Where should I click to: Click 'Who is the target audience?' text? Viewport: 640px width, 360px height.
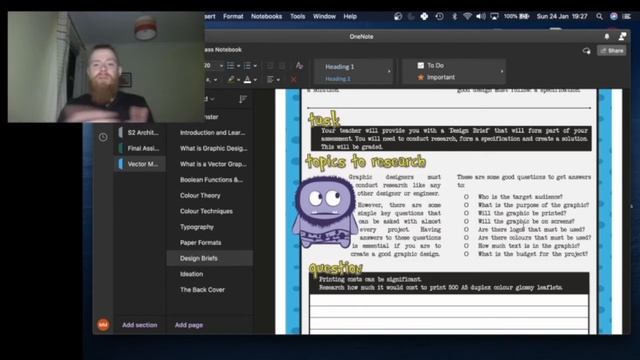pos(520,197)
